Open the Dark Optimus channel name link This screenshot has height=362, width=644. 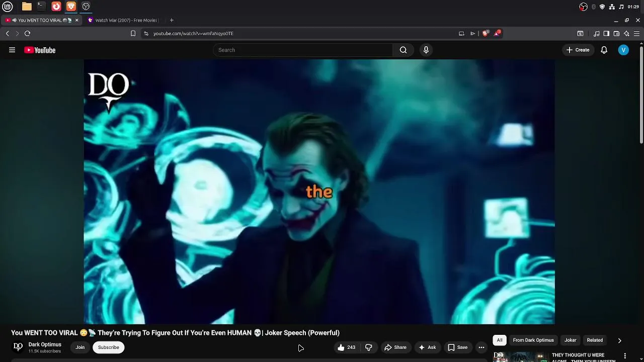coord(45,344)
